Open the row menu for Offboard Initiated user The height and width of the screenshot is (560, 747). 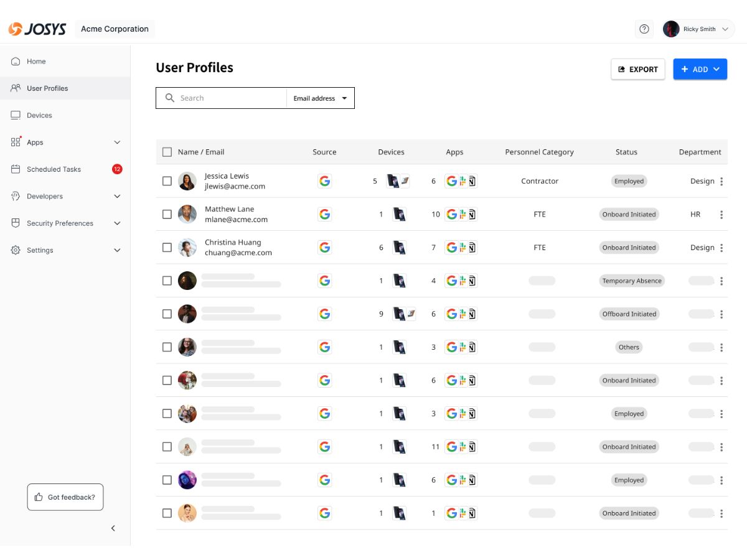[x=721, y=314]
